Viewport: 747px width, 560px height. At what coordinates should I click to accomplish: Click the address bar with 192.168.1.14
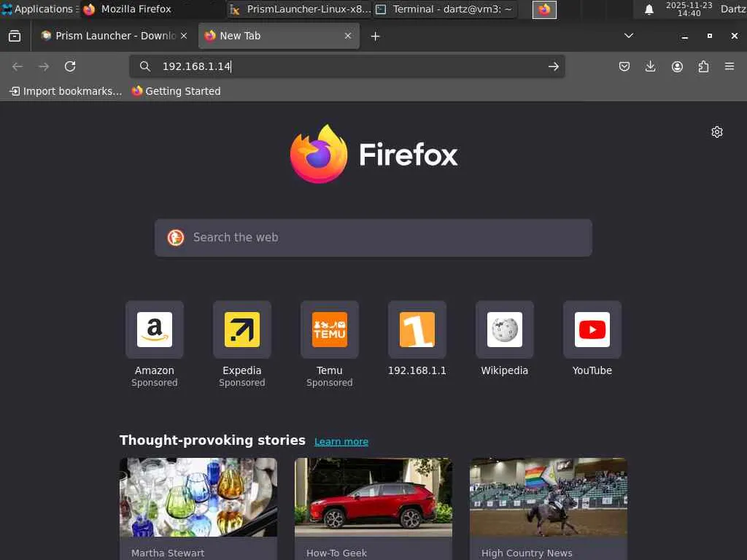point(347,66)
